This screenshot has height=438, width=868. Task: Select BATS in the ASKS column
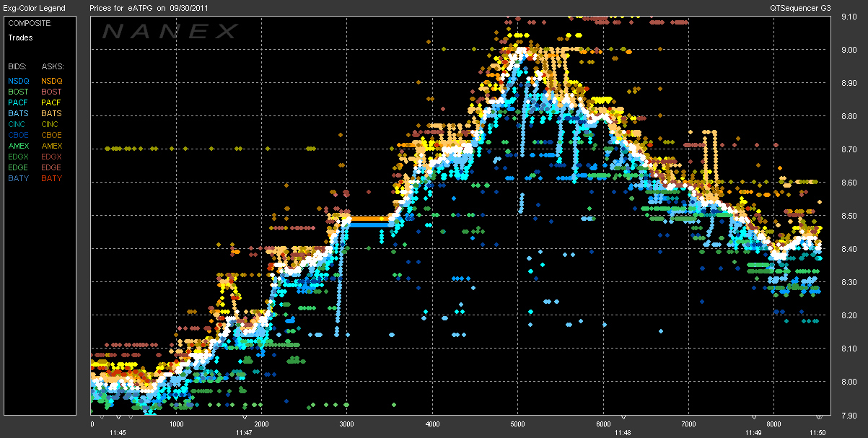53,113
